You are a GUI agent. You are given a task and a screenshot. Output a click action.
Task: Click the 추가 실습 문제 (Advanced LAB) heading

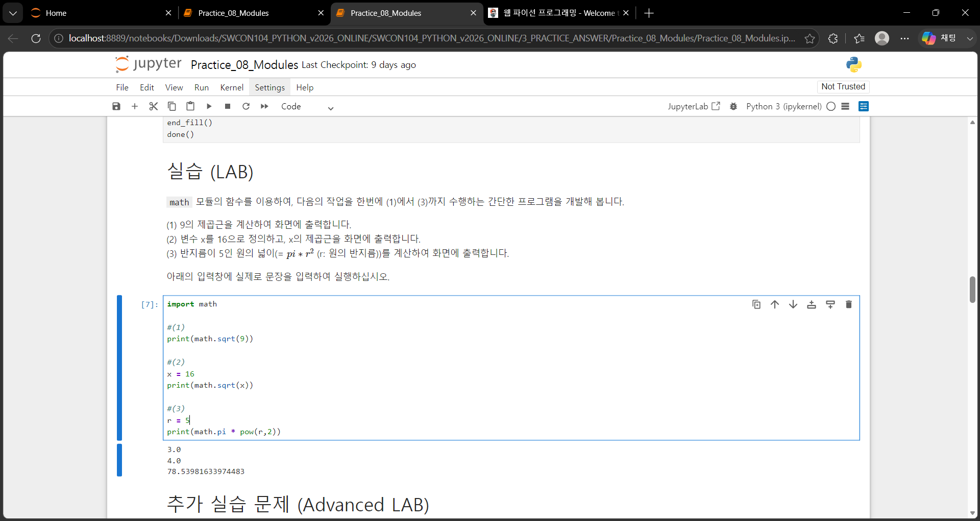point(298,504)
